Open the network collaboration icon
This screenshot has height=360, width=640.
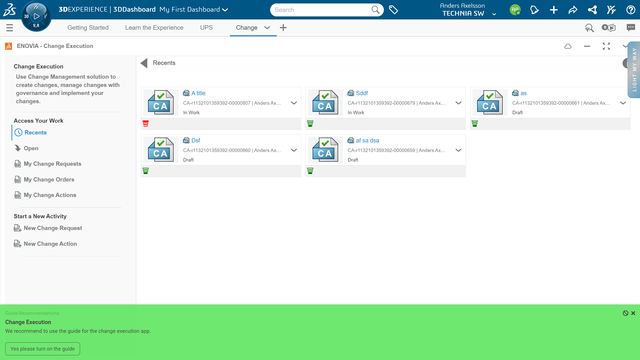pos(592,10)
